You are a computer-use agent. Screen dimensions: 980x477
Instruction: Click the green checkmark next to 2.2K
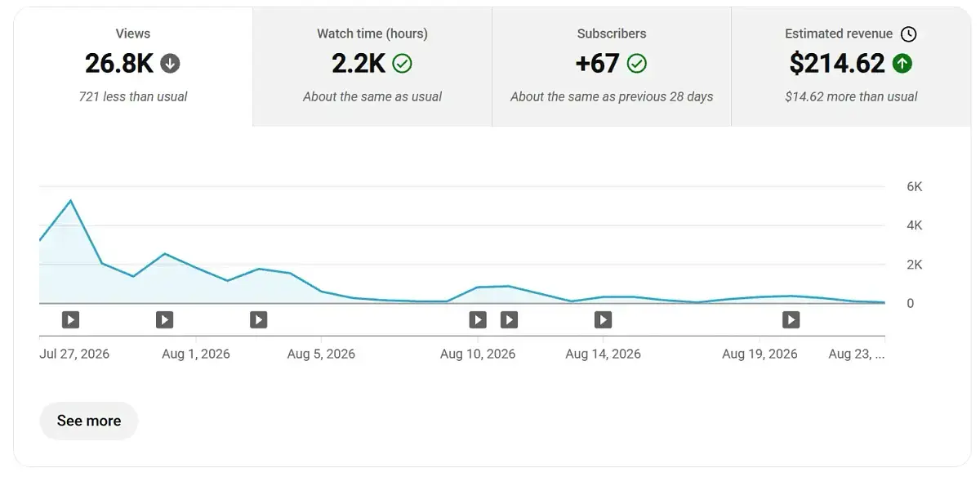tap(402, 63)
